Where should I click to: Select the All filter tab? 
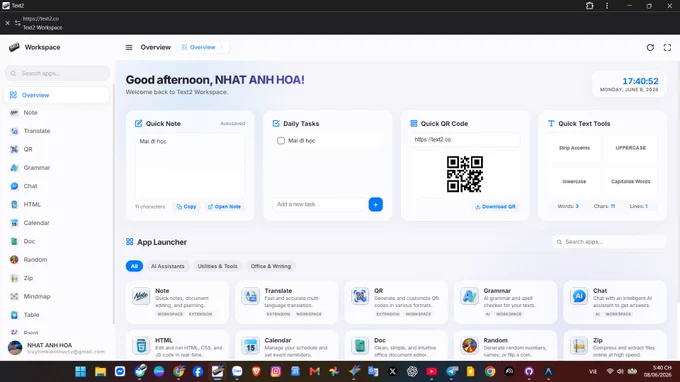[134, 266]
